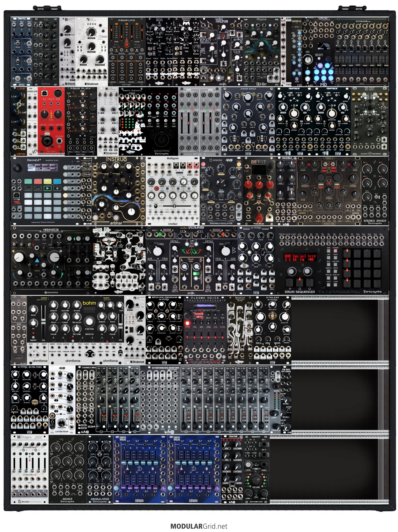Screen dimensions: 398x532
Task: Open the Shakmat Archer's Rig module
Action: tap(135, 330)
